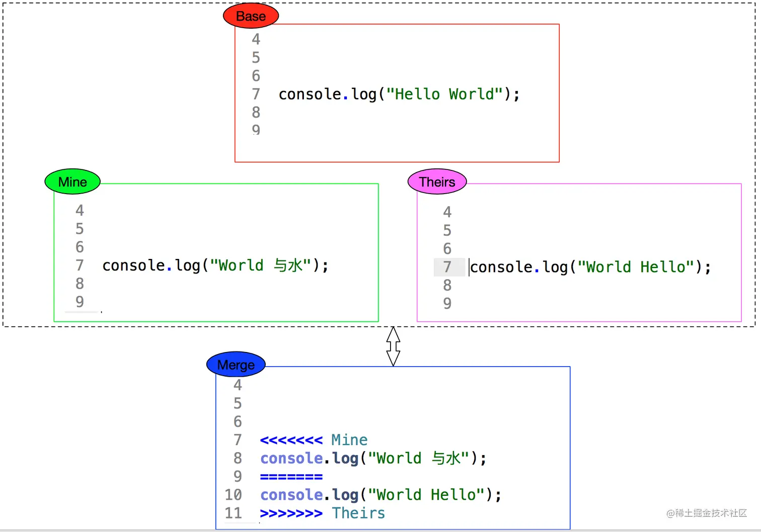Click the "=======" conflict separator line
Viewport: 761px width, 532px height.
[291, 476]
